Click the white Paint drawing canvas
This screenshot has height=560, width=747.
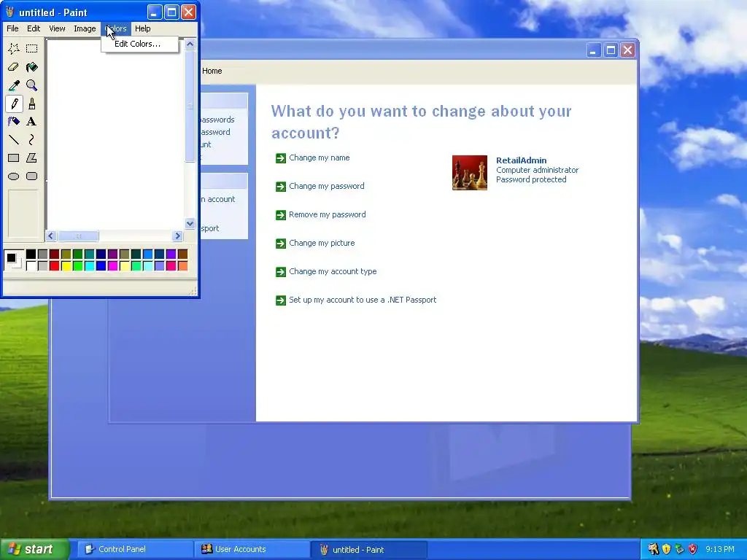(115, 134)
